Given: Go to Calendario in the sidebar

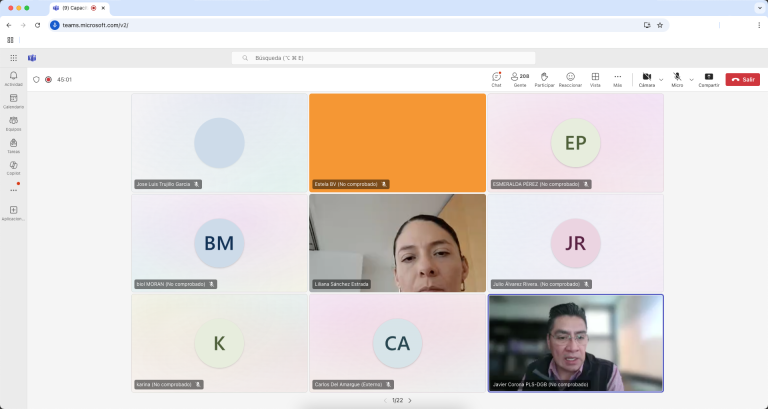Looking at the screenshot, I should 13,100.
